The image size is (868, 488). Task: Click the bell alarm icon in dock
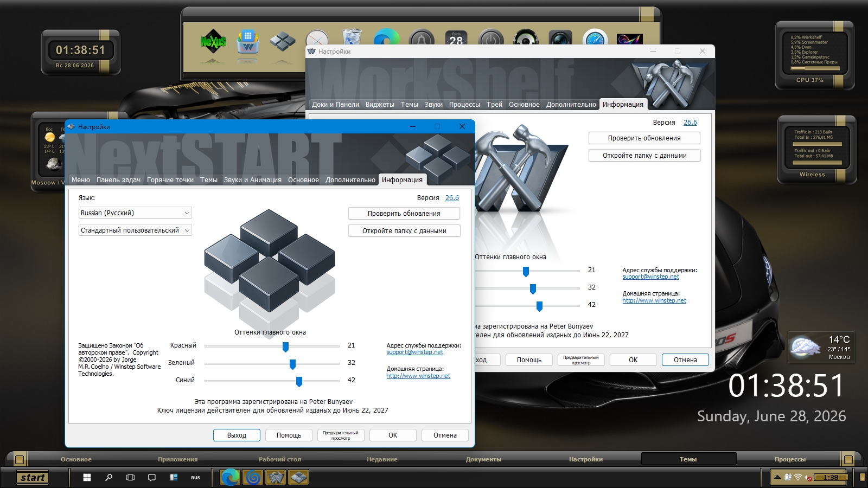tap(422, 37)
